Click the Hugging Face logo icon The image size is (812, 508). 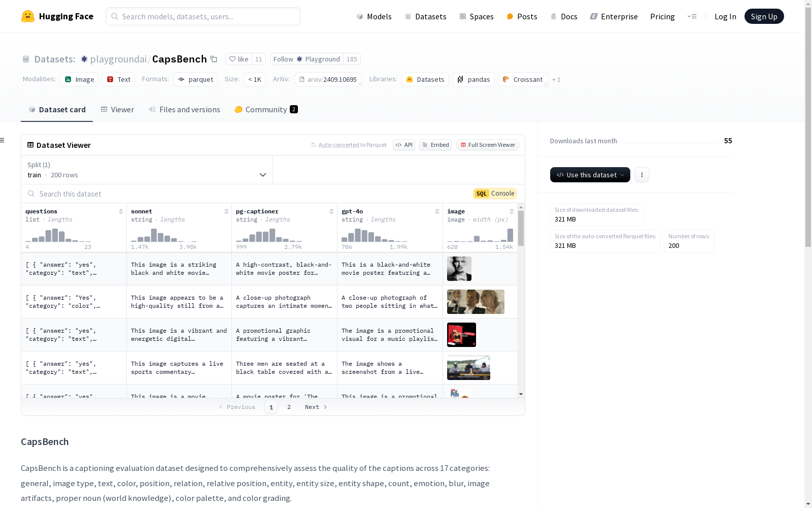point(28,16)
